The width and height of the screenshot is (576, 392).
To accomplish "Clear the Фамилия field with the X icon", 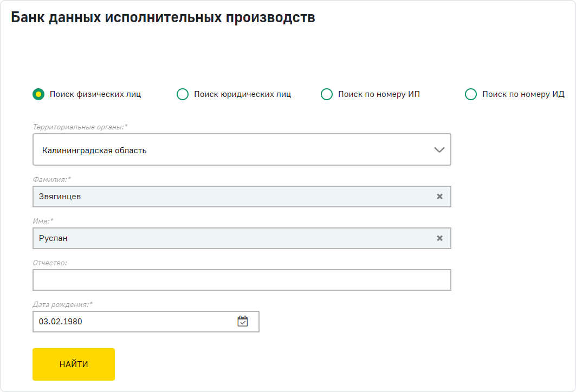I will pyautogui.click(x=439, y=197).
